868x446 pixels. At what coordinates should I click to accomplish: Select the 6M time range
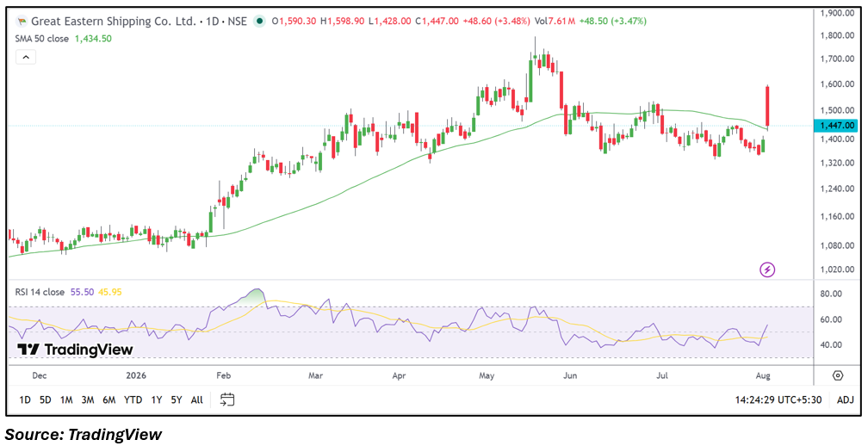pos(109,400)
